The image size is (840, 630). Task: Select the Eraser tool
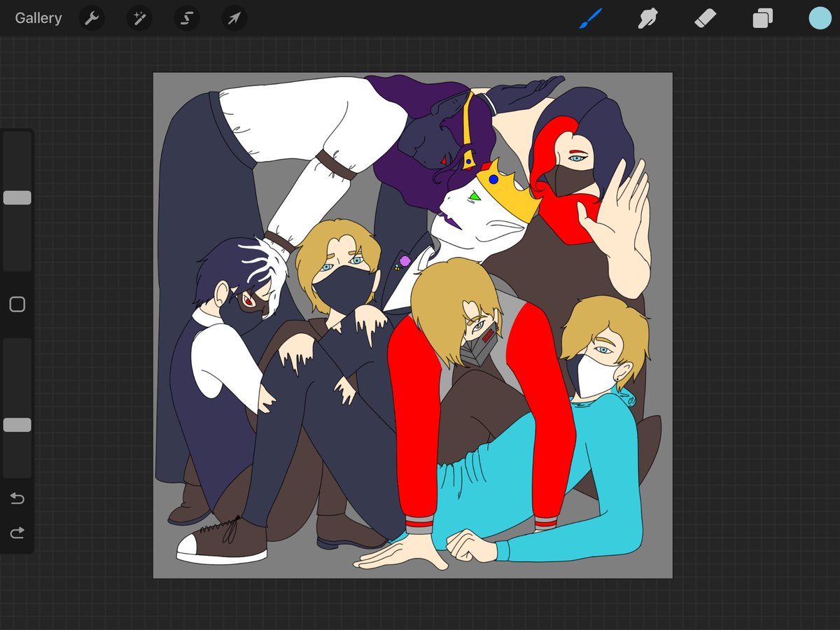(x=705, y=18)
